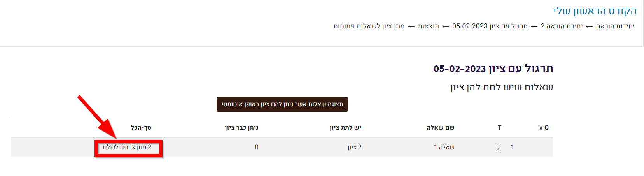
Task: Click the "T" type column header
Action: [x=499, y=128]
